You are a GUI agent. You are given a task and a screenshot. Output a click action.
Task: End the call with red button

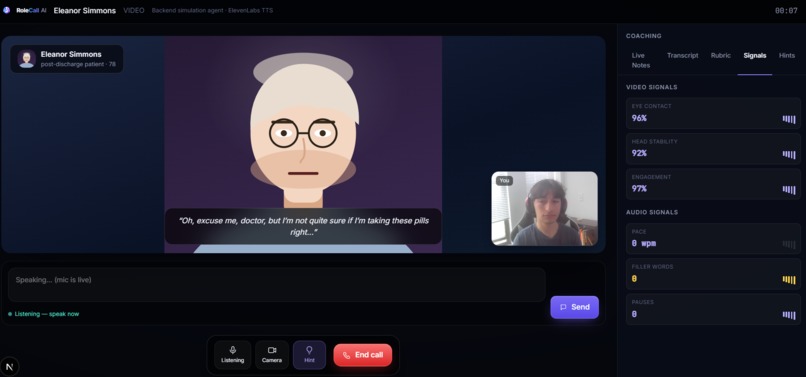[363, 355]
